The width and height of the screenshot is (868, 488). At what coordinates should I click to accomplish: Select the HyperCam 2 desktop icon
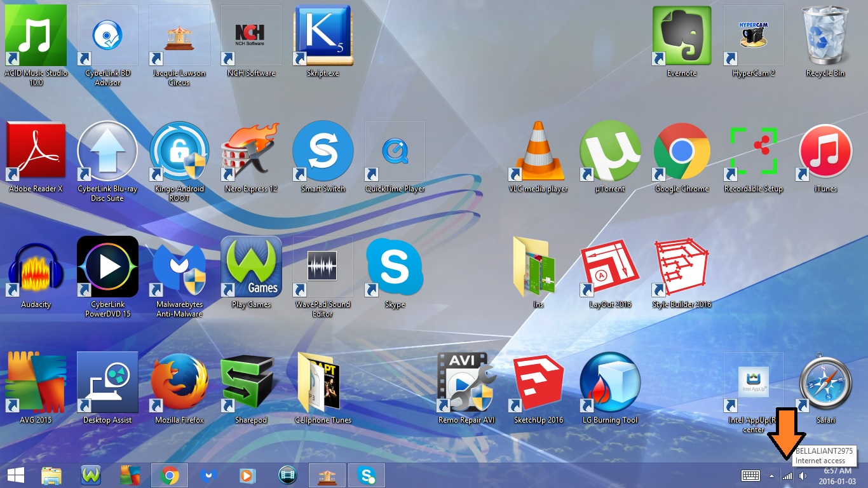pos(754,35)
